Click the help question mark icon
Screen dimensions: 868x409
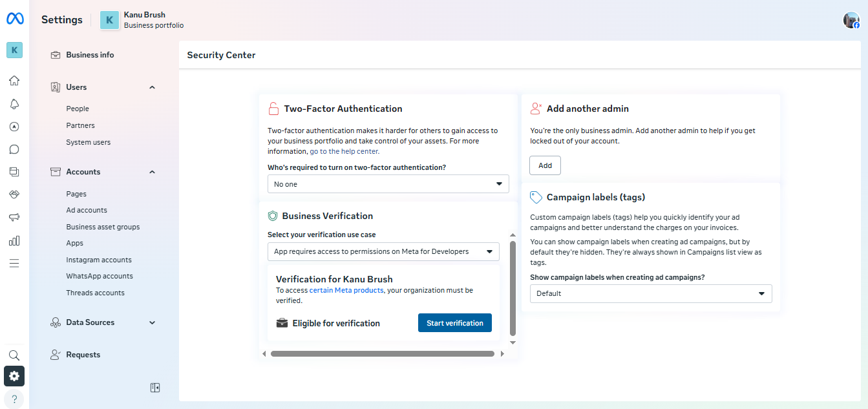(x=14, y=399)
